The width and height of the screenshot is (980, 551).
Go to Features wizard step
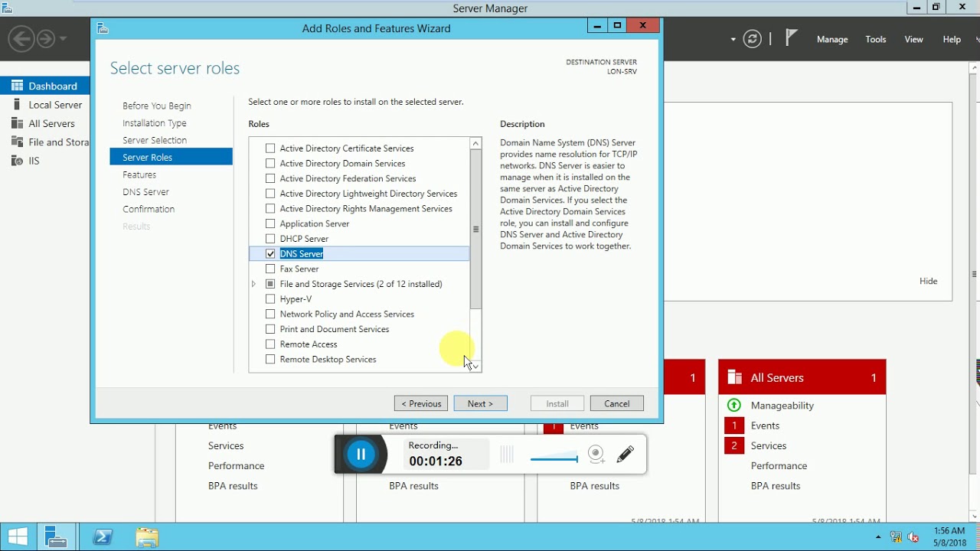139,174
